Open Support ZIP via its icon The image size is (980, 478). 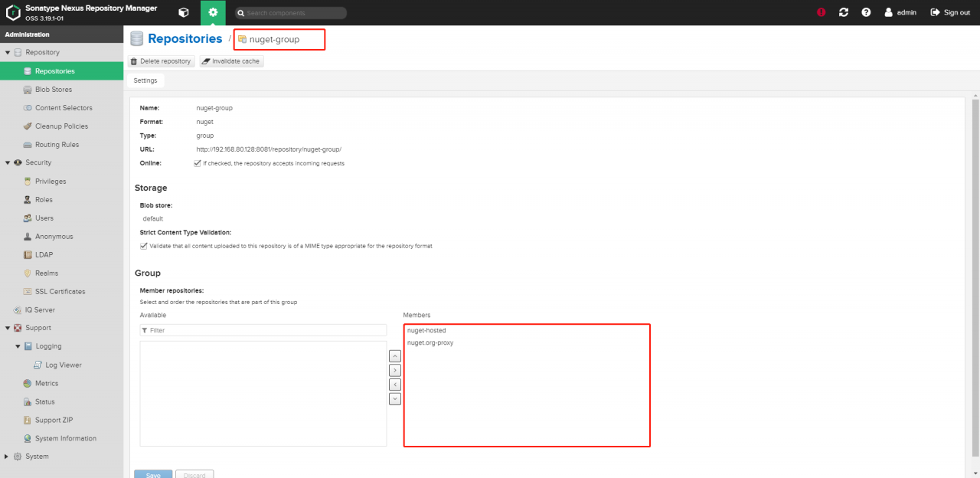pyautogui.click(x=28, y=421)
